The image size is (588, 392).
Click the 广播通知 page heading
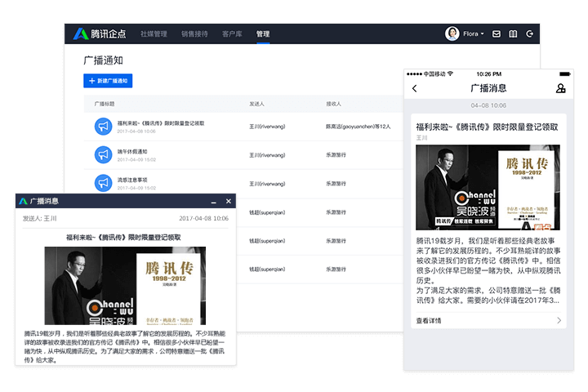(103, 60)
